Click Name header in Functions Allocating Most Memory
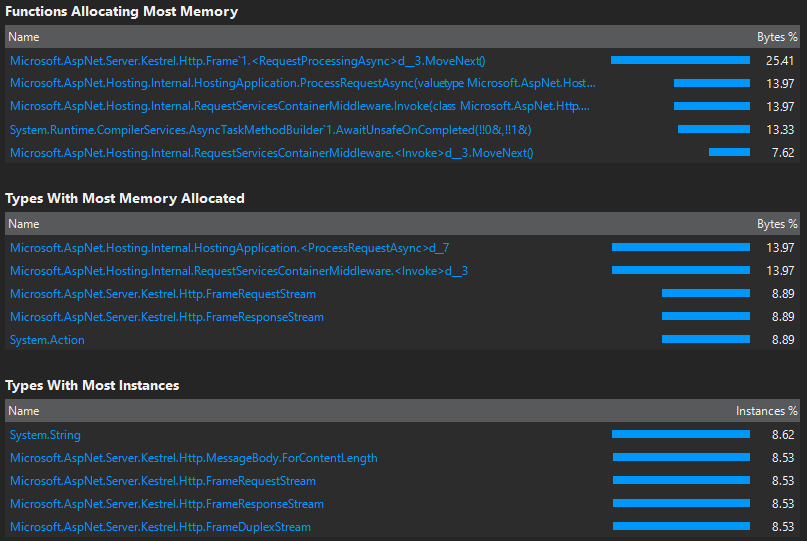 24,37
